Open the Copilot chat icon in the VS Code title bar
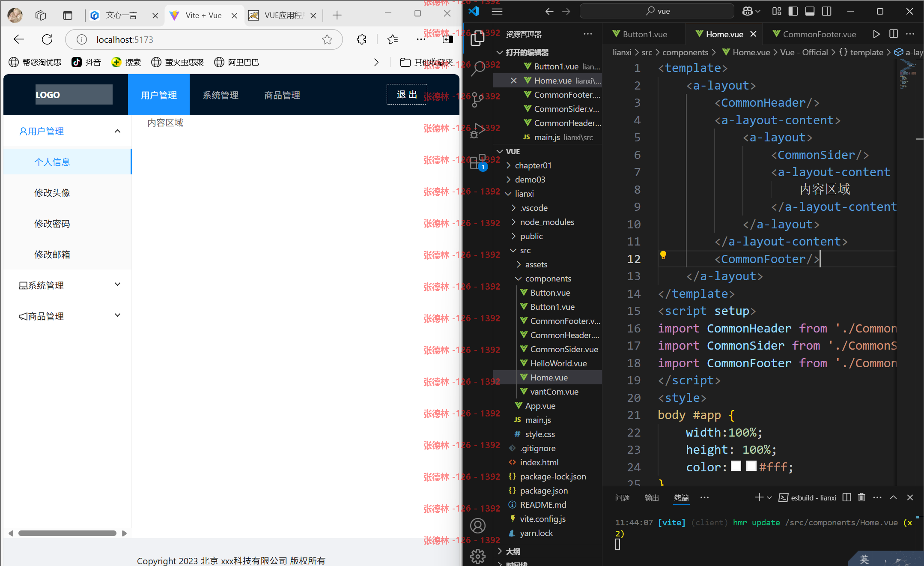 (748, 12)
